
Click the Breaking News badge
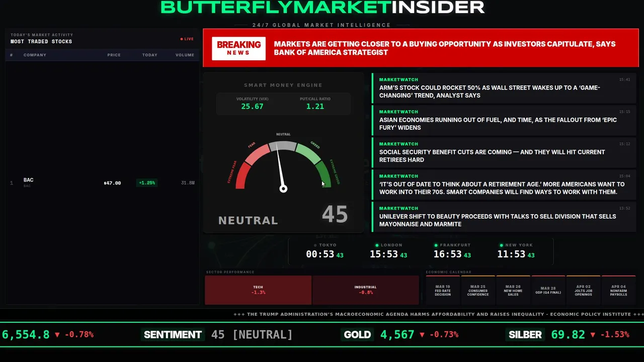238,48
